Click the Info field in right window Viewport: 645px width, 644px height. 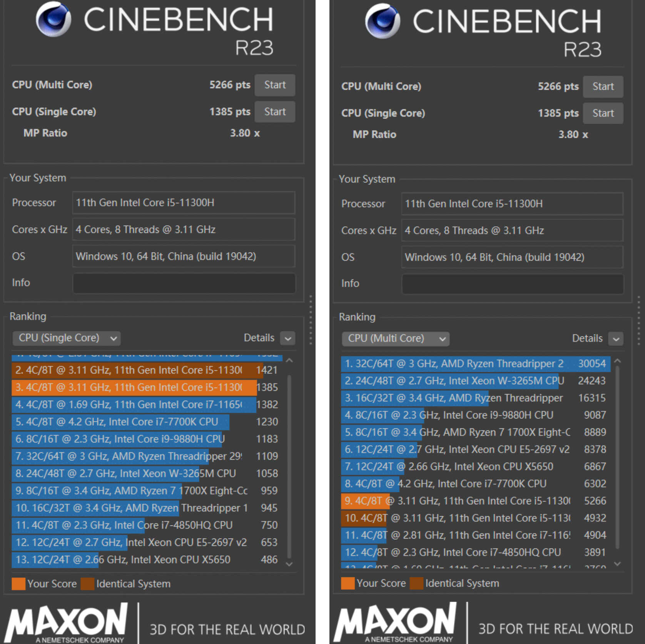[x=513, y=284]
